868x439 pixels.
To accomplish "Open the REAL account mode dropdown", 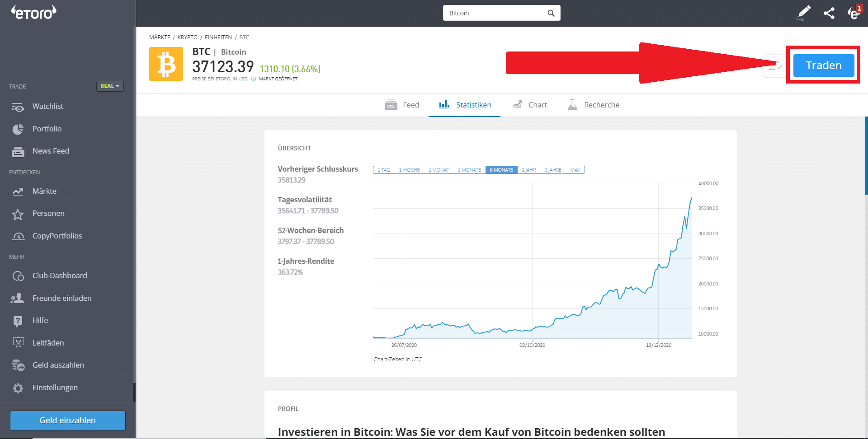I will 110,86.
